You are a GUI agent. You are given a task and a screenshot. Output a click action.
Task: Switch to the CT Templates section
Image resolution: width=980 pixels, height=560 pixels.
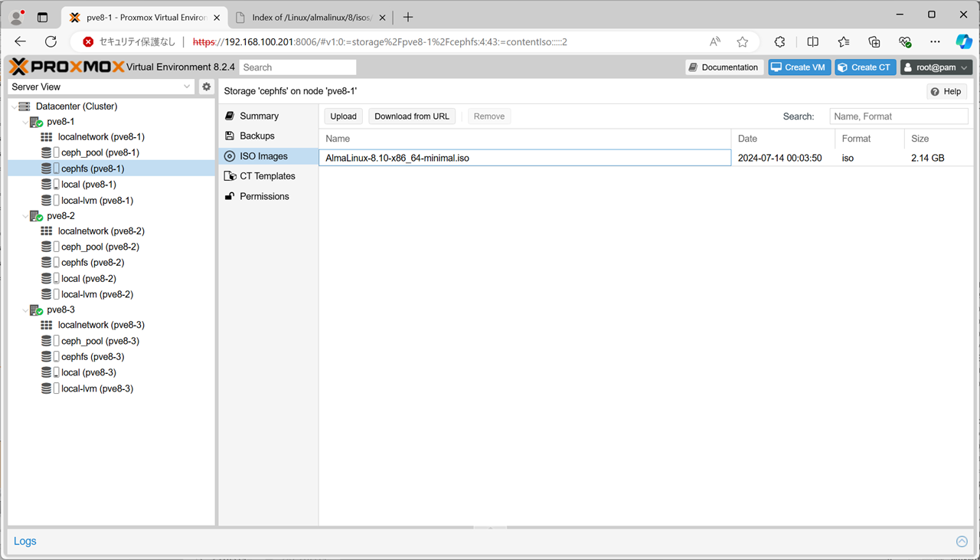pos(266,176)
